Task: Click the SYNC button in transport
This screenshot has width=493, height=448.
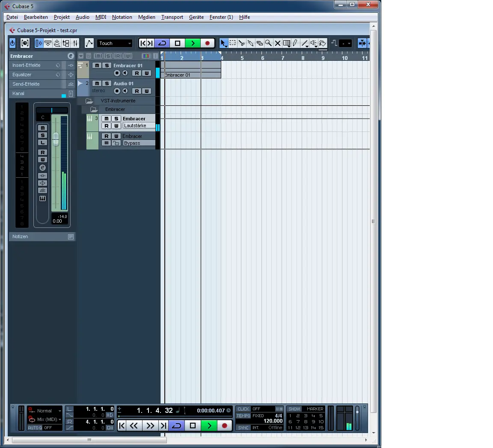Action: [243, 427]
